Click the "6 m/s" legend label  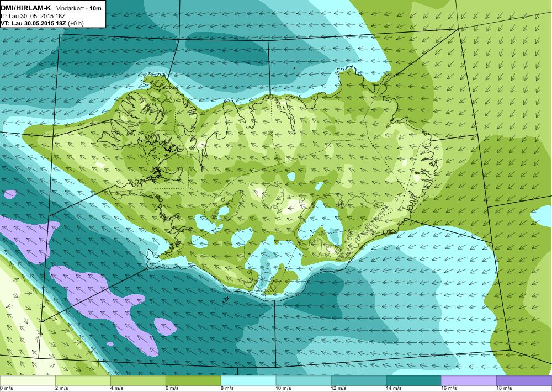click(x=172, y=388)
